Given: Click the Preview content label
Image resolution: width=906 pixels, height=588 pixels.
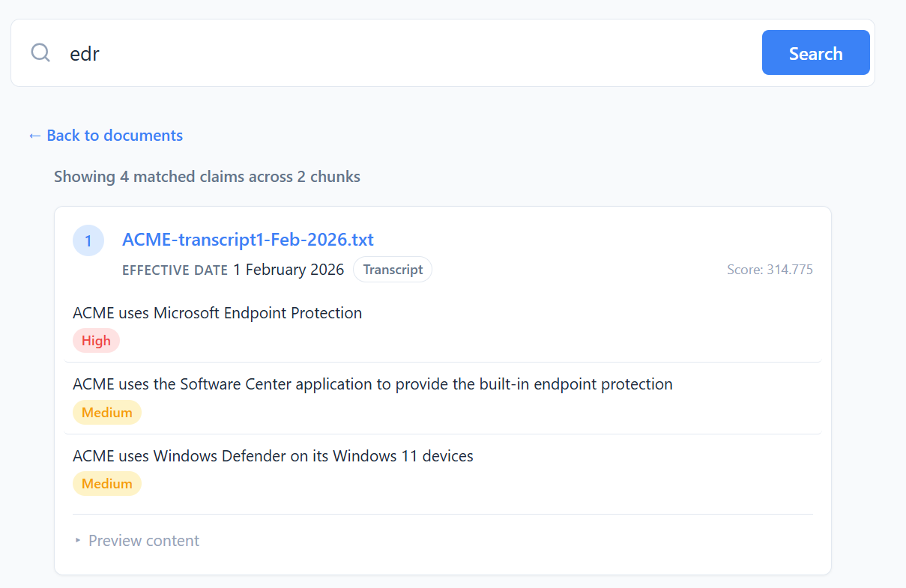Looking at the screenshot, I should pyautogui.click(x=144, y=541).
